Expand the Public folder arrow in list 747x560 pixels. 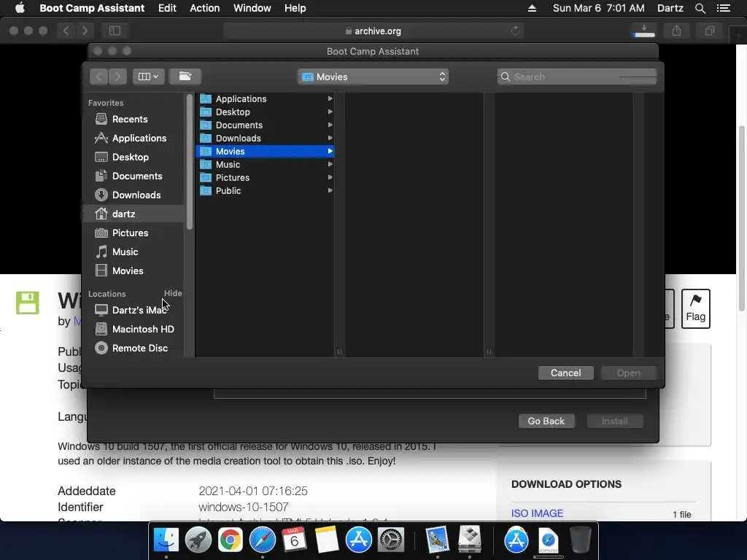pyautogui.click(x=330, y=190)
